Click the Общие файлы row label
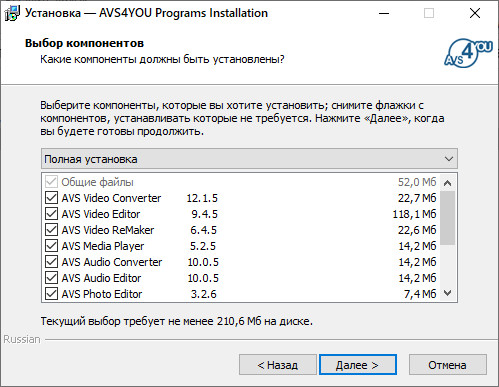 click(97, 182)
